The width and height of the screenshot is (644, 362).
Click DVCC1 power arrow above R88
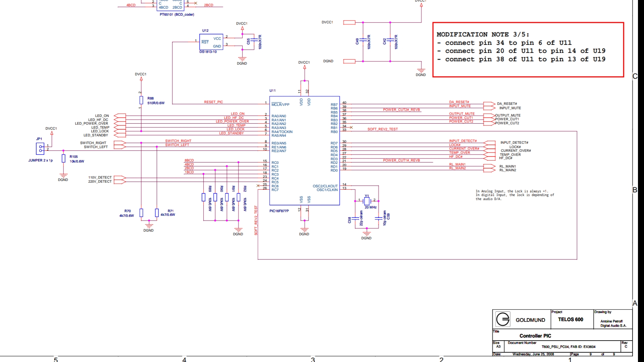click(141, 79)
